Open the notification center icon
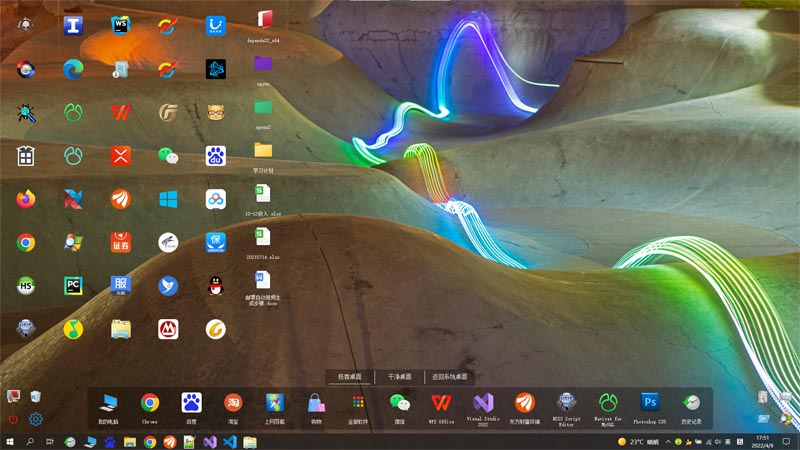The image size is (800, 450). [x=786, y=442]
